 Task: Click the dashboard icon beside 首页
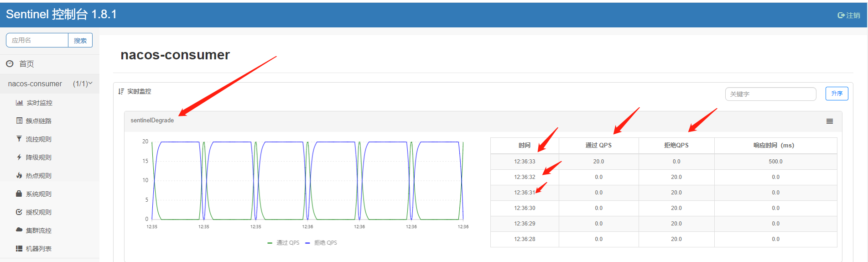(10, 63)
